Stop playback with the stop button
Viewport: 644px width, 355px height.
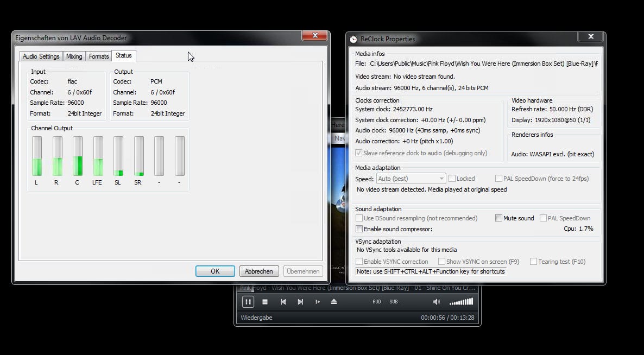click(x=265, y=302)
